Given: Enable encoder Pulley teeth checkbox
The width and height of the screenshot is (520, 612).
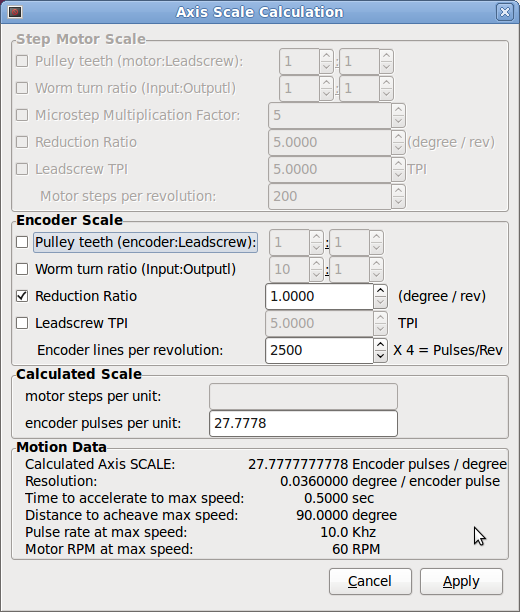Looking at the screenshot, I should [22, 242].
